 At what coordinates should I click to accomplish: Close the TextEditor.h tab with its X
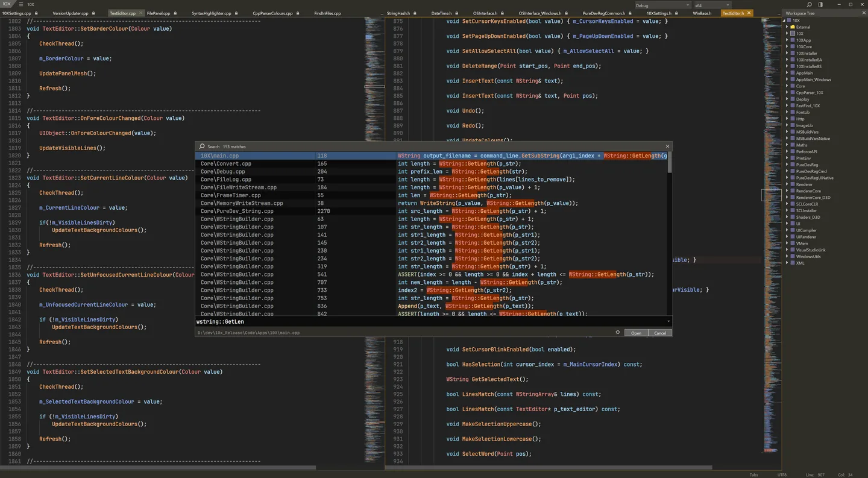pyautogui.click(x=750, y=13)
